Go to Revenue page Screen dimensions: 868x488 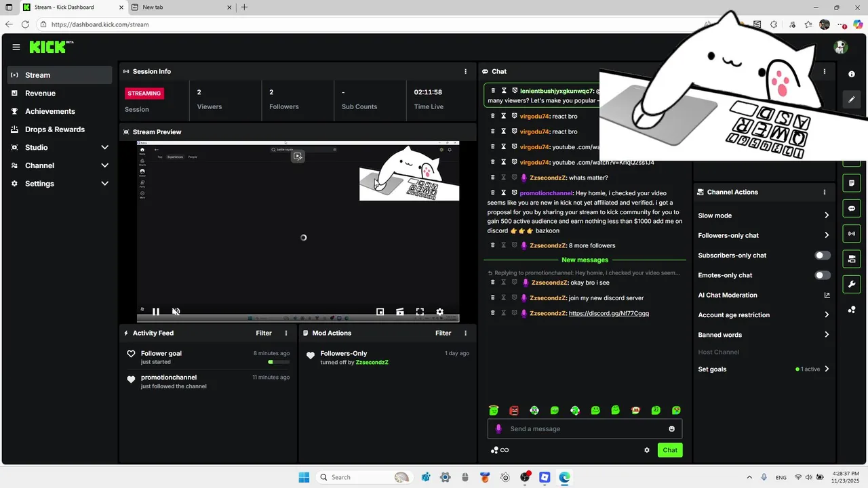tap(60, 93)
